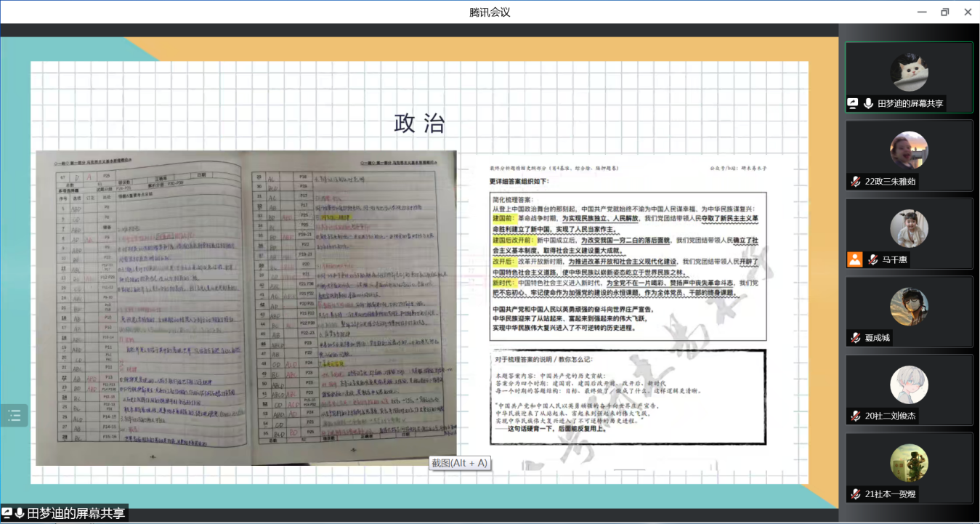Click the 政治 slide title
The height and width of the screenshot is (524, 980).
(419, 123)
